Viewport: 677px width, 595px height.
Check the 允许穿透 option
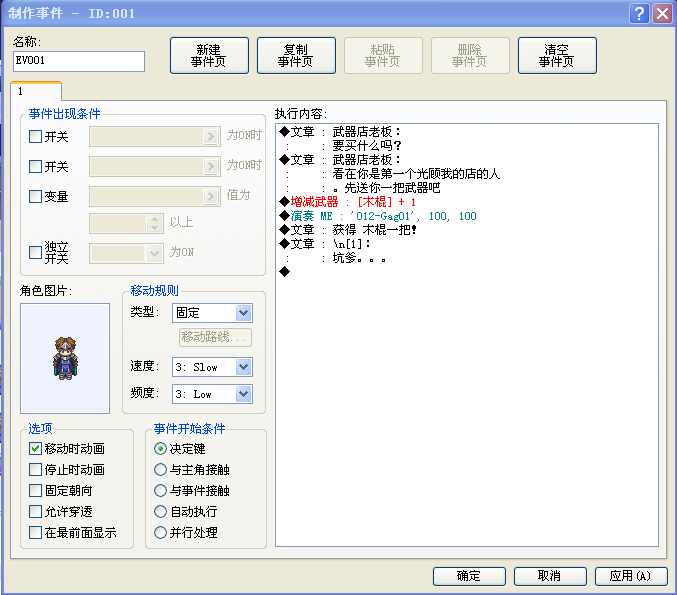point(35,512)
